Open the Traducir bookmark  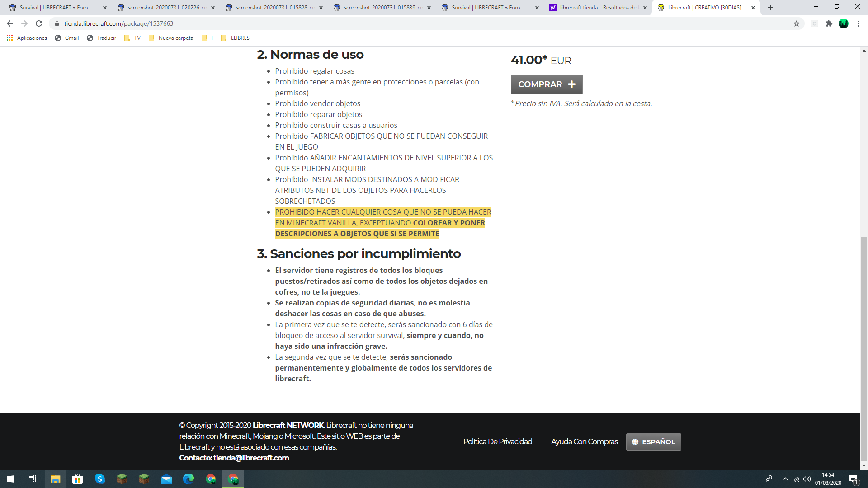coord(101,38)
